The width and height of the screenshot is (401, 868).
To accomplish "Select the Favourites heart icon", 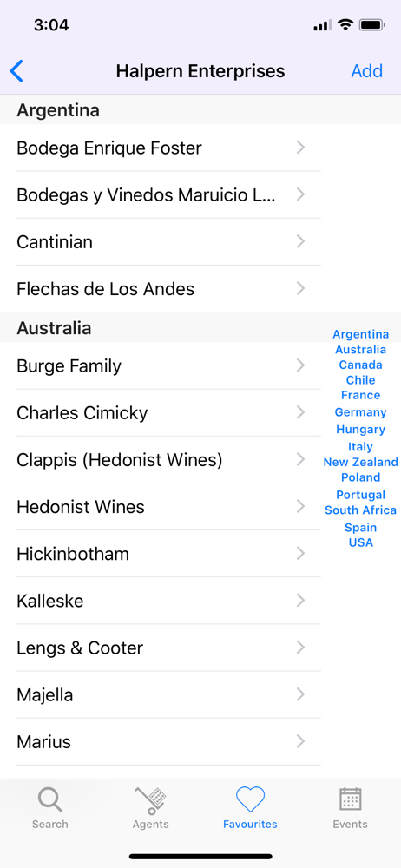I will [x=250, y=799].
